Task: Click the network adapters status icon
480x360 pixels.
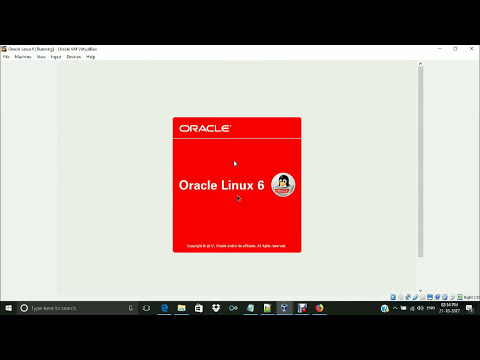Action: (408, 297)
